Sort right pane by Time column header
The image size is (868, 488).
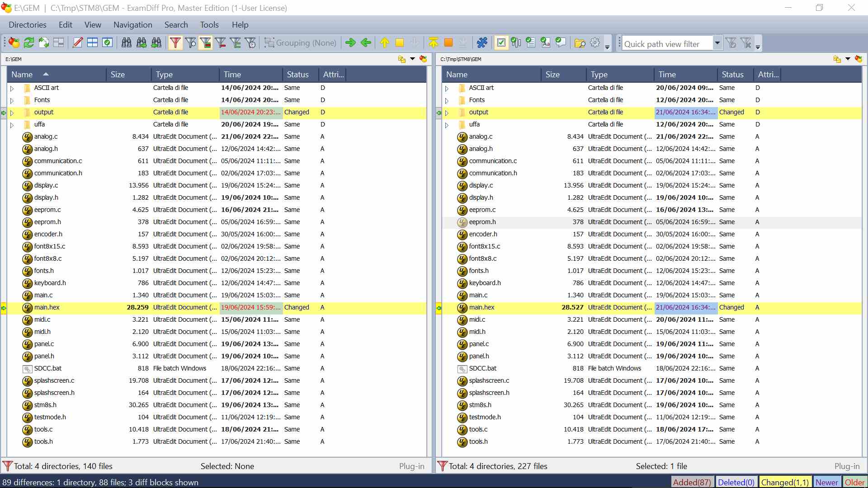point(685,75)
